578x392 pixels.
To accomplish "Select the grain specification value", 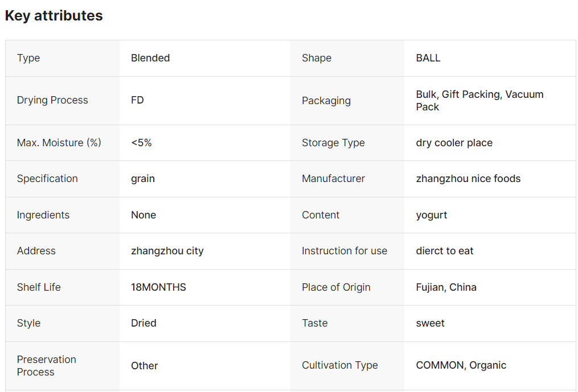I will pos(143,179).
